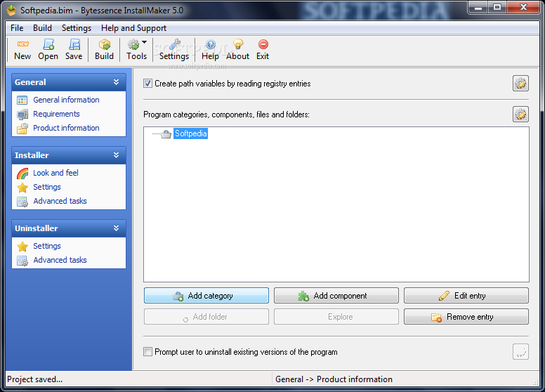Click the Softpedia basket icon in tree
The image size is (545, 392).
coord(166,133)
